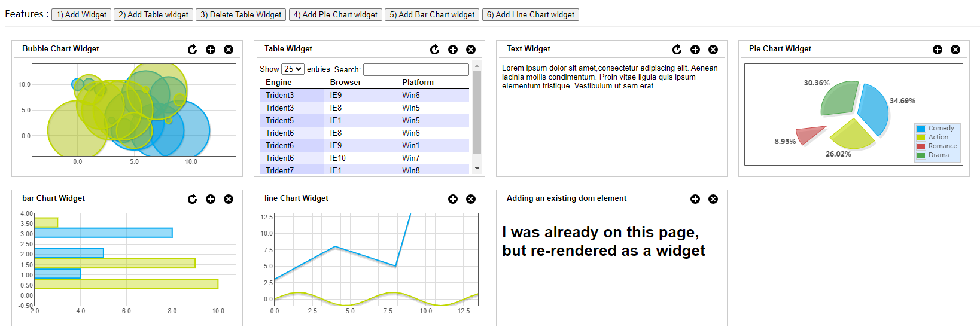Click the table scrollbar down arrow

(477, 169)
